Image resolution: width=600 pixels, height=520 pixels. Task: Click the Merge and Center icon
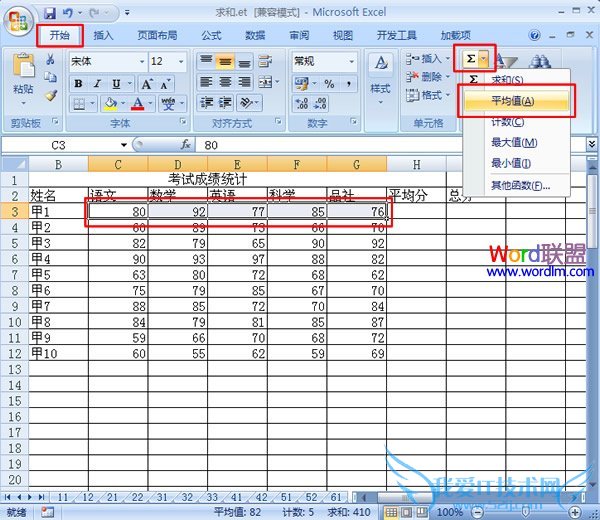click(265, 82)
